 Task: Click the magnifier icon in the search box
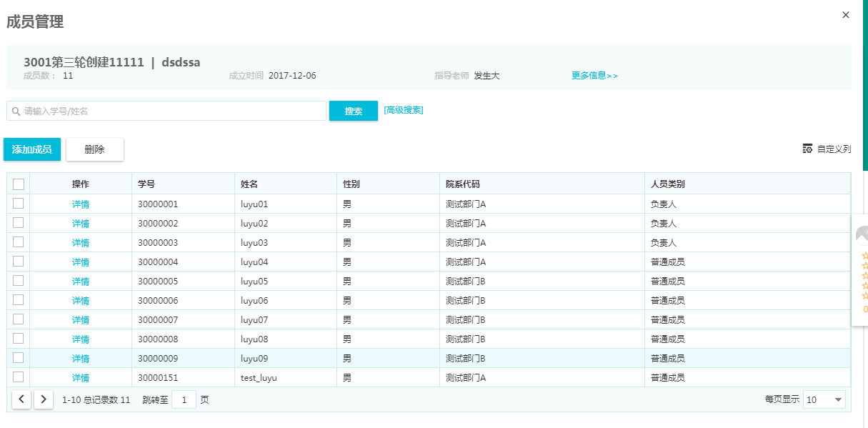tap(16, 111)
